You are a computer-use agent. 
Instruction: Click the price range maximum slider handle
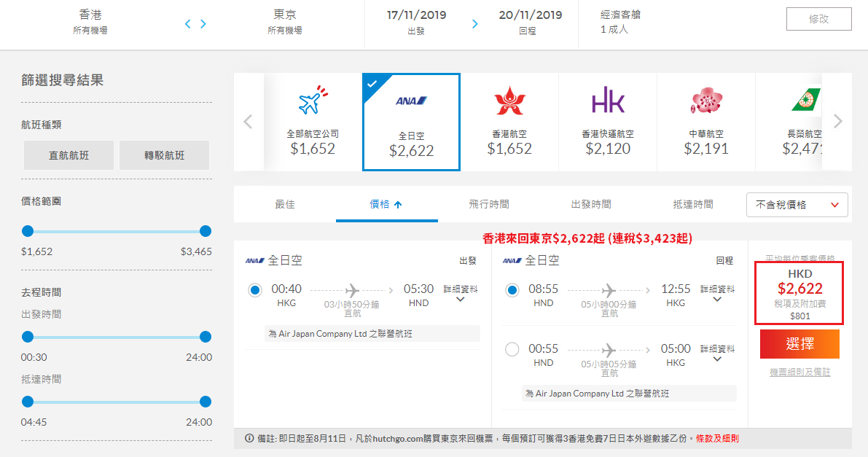pos(206,231)
